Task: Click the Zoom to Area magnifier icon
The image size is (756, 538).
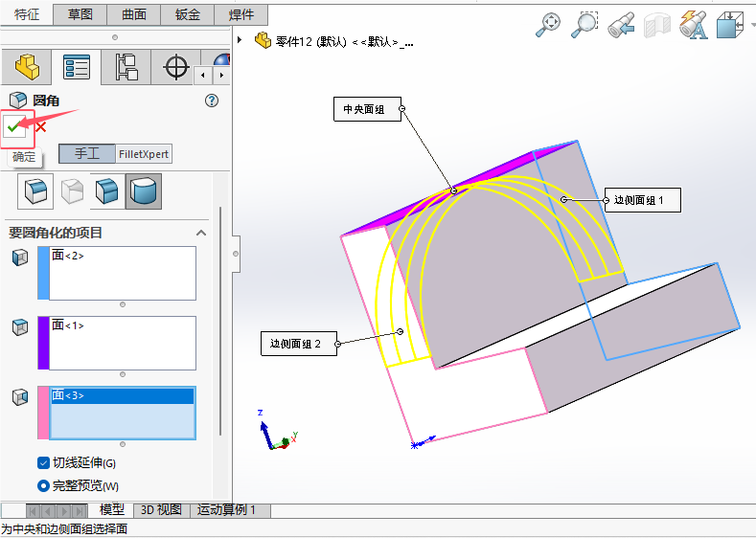Action: (x=584, y=25)
